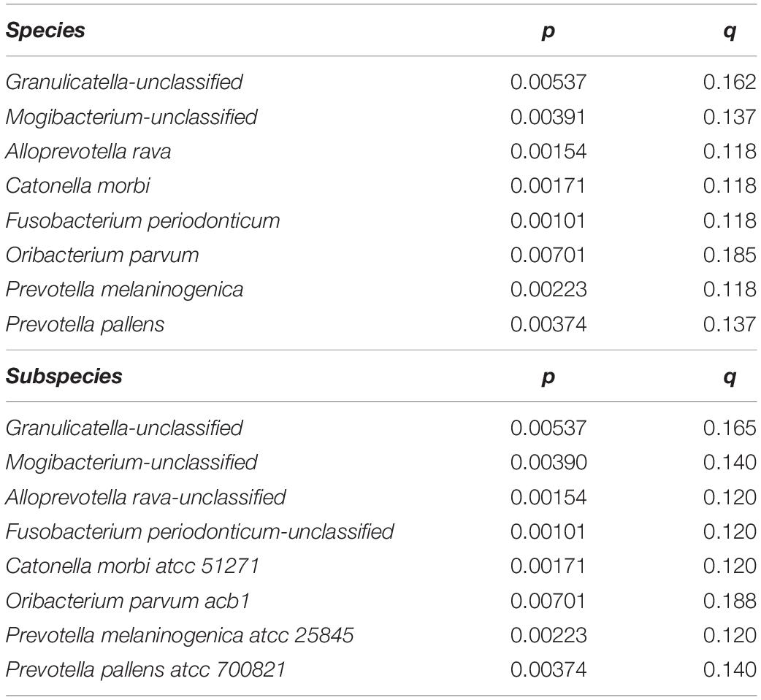
Task: Select Catonella morbi atcc 51271
Action: point(132,566)
